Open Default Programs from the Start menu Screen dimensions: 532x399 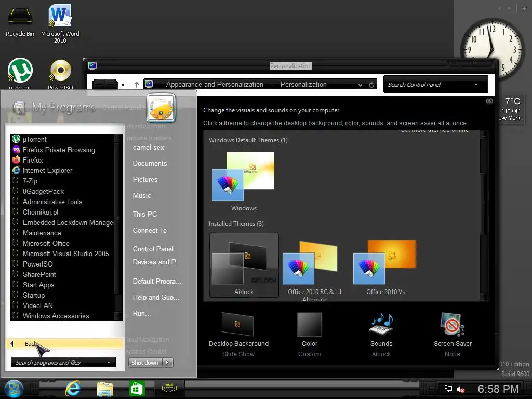pyautogui.click(x=157, y=281)
